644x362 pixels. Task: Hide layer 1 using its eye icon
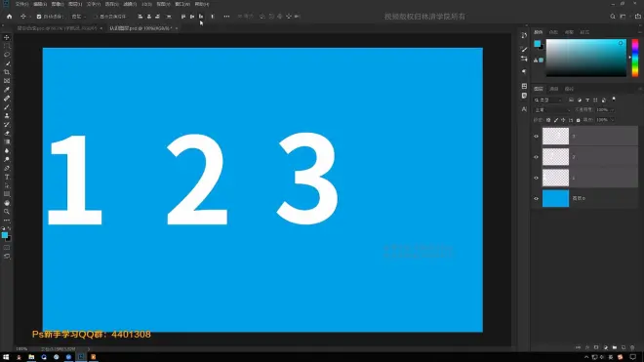536,178
